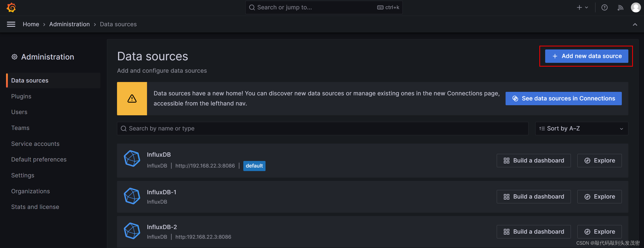The image size is (644, 248).
Task: Focus the Search or jump to field
Action: click(x=324, y=8)
